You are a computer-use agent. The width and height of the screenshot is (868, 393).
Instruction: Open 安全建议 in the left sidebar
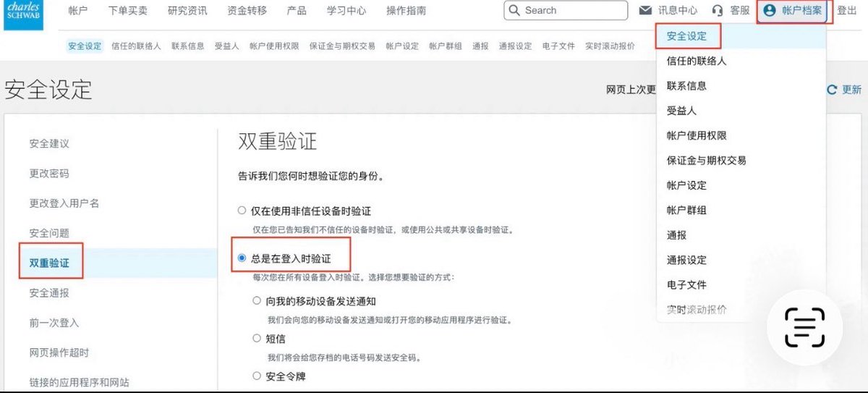49,143
